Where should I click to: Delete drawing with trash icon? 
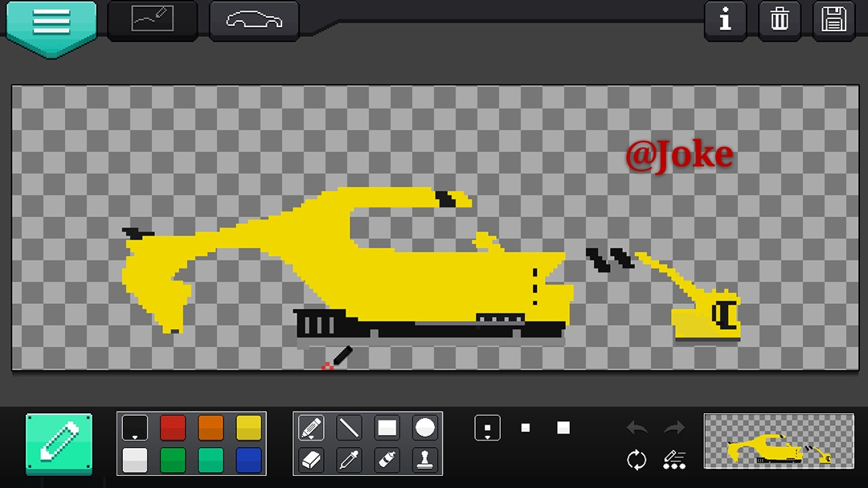(780, 20)
